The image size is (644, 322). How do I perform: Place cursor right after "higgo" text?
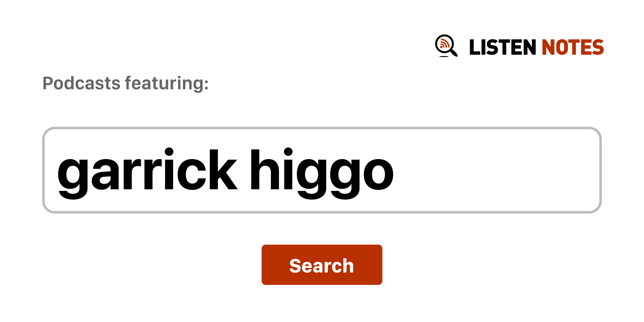point(395,170)
